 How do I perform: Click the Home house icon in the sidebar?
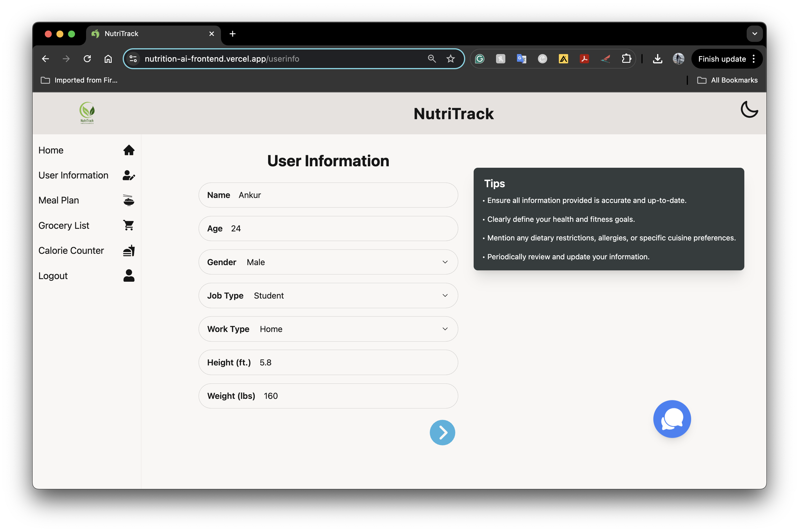point(129,150)
